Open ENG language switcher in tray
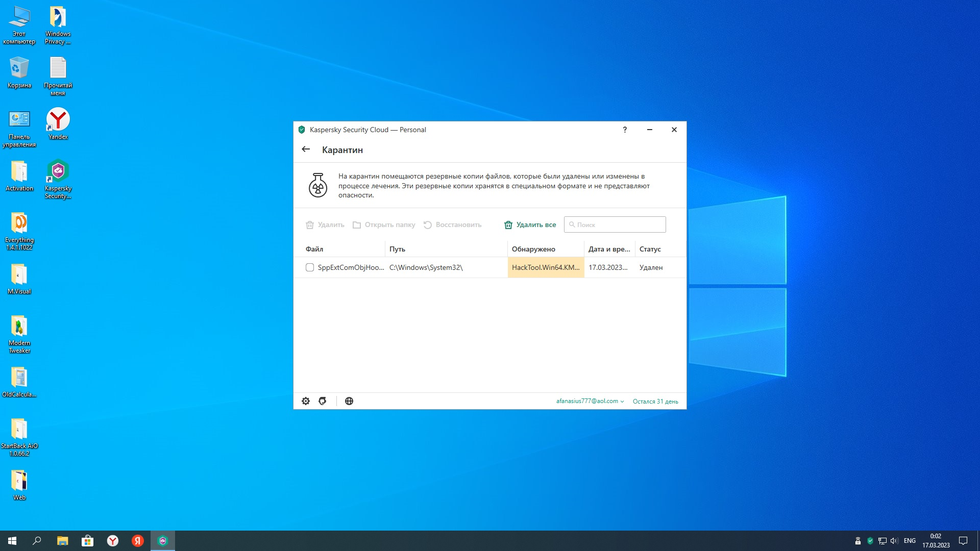 910,541
